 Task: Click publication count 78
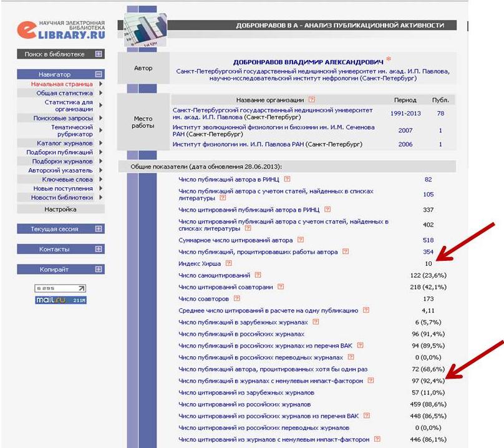[440, 114]
